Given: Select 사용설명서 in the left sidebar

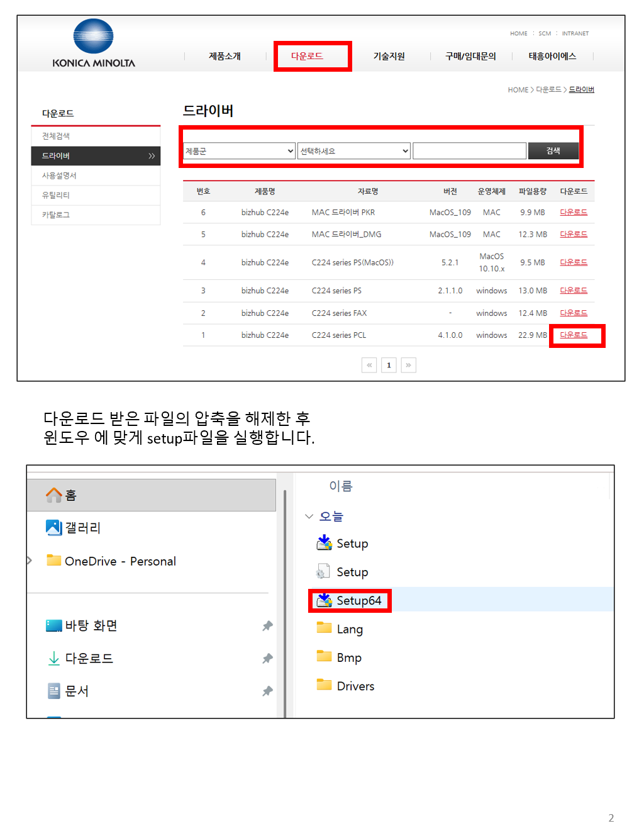Looking at the screenshot, I should (59, 176).
